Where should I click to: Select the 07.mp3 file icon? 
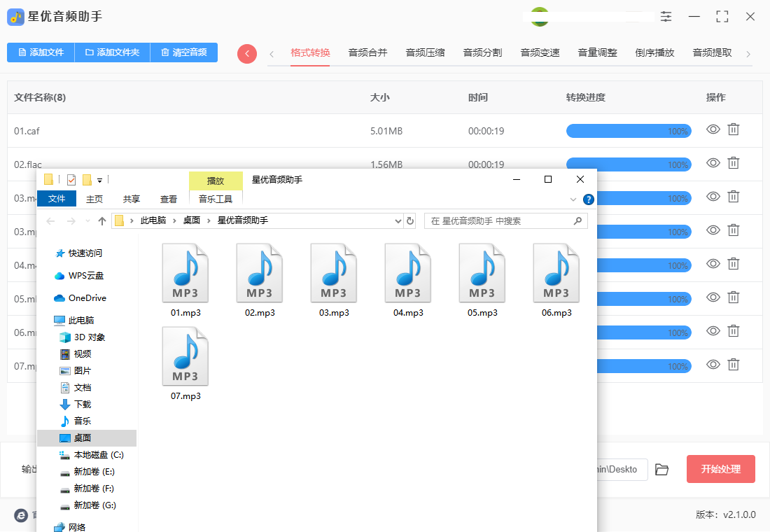[185, 356]
